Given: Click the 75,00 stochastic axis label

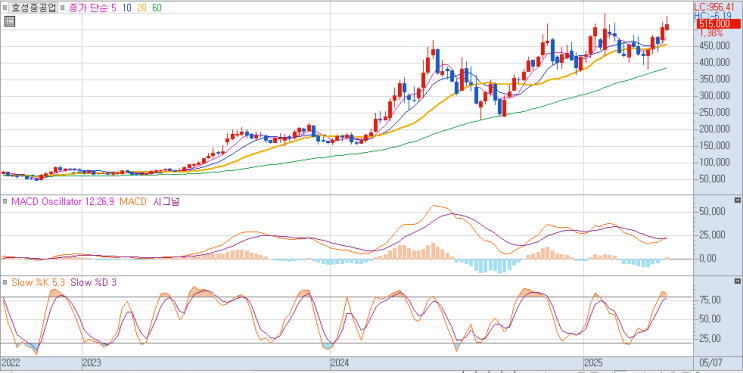Looking at the screenshot, I should click(710, 300).
